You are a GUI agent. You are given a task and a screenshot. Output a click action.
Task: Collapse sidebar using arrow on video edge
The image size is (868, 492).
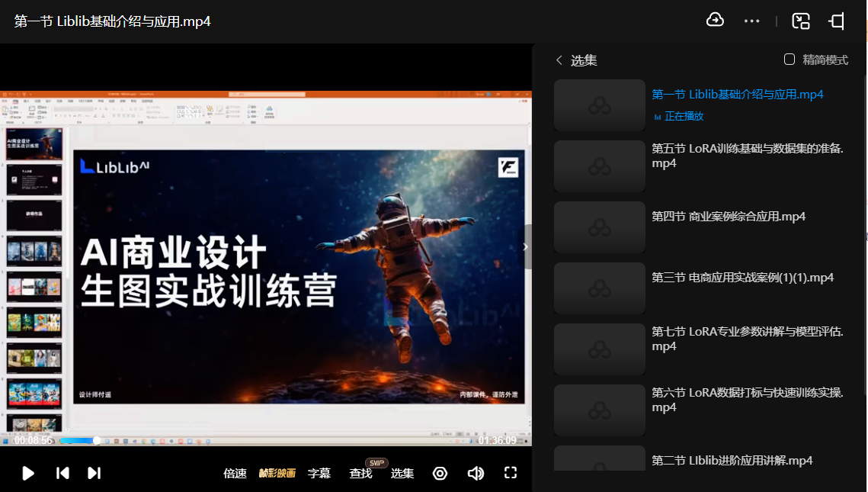pos(525,246)
